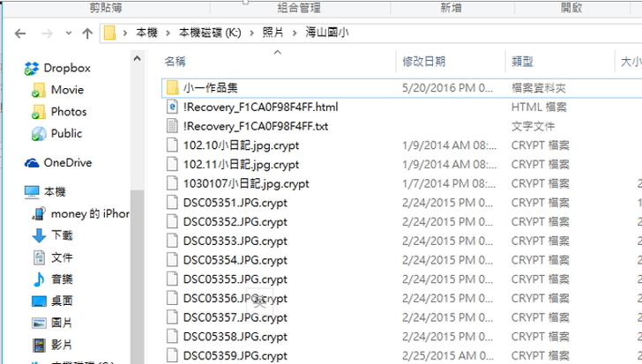This screenshot has width=642, height=364.
Task: Open the recent locations dropdown chevron
Action: click(69, 33)
